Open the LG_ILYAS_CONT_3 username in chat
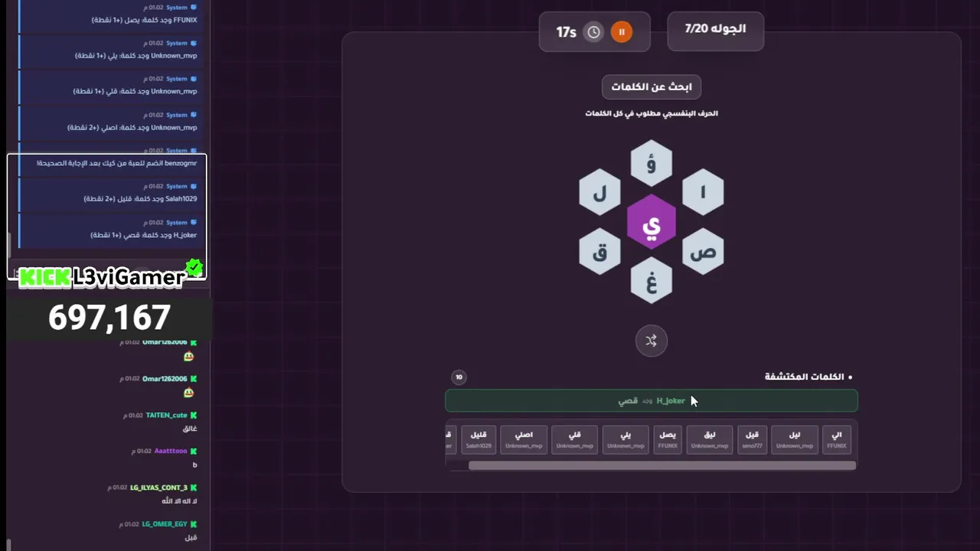Screen dimensions: 980x551 coord(158,487)
